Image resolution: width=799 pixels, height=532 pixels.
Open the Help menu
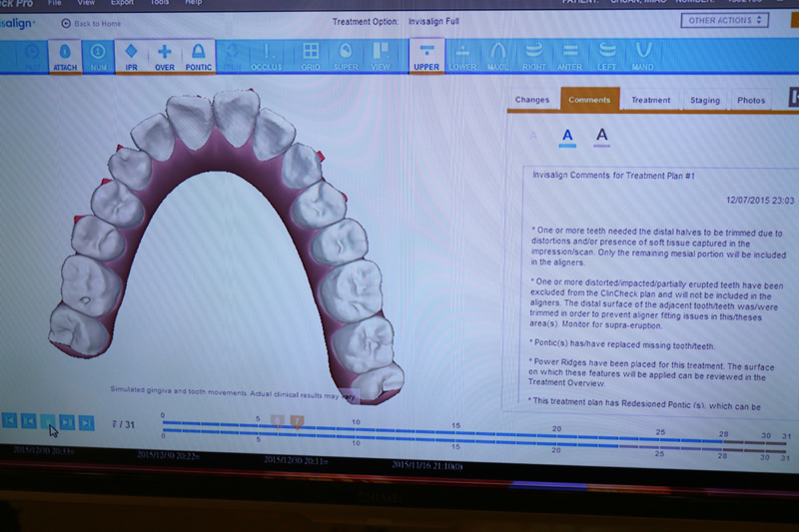pyautogui.click(x=193, y=3)
